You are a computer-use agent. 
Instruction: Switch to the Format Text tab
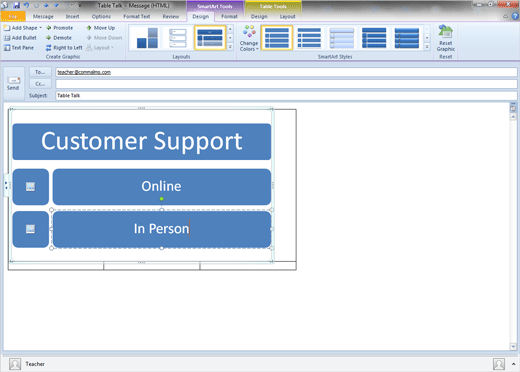coord(137,16)
